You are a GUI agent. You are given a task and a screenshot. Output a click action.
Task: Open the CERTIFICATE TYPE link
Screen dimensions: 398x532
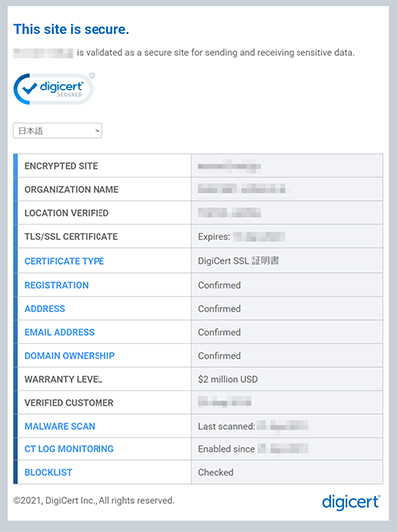tap(65, 261)
